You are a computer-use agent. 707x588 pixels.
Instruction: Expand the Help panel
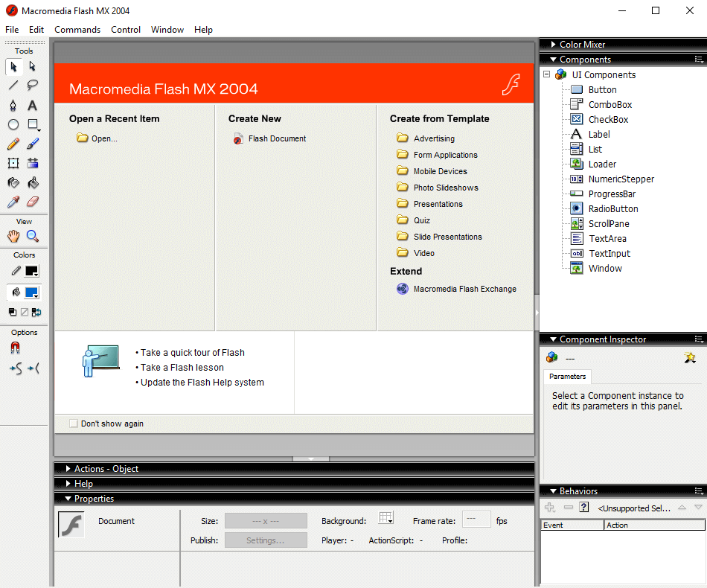(68, 483)
